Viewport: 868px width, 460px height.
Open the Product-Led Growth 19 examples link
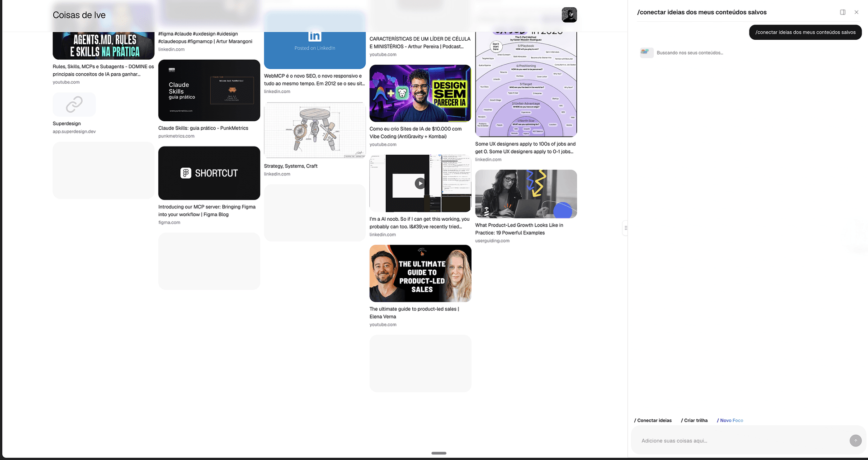[519, 229]
